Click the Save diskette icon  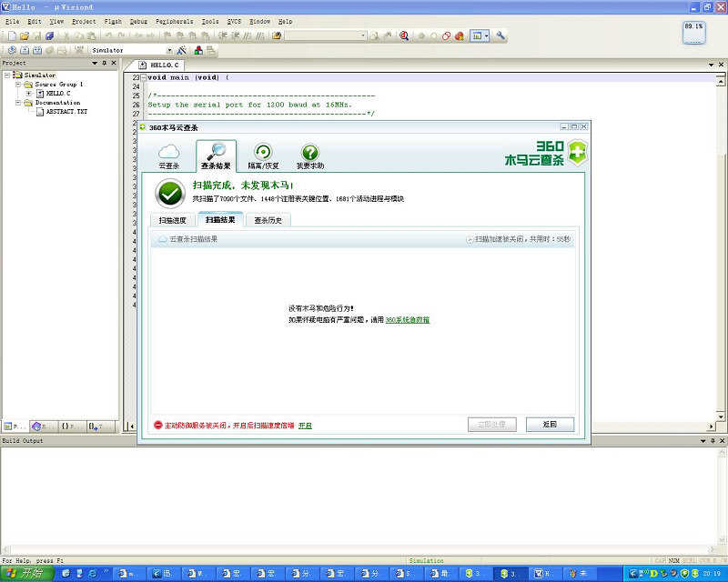pyautogui.click(x=37, y=35)
